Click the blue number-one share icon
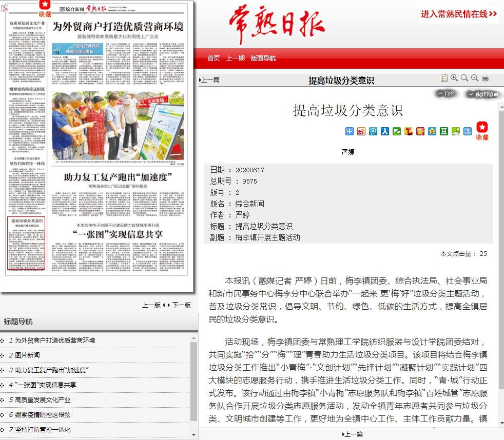504x440 pixels. tap(468, 131)
